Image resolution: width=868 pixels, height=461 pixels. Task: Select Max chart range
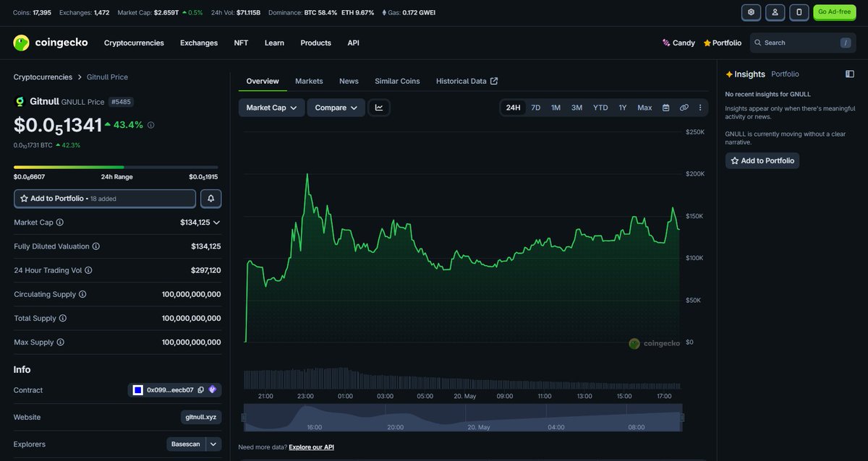[x=644, y=108]
